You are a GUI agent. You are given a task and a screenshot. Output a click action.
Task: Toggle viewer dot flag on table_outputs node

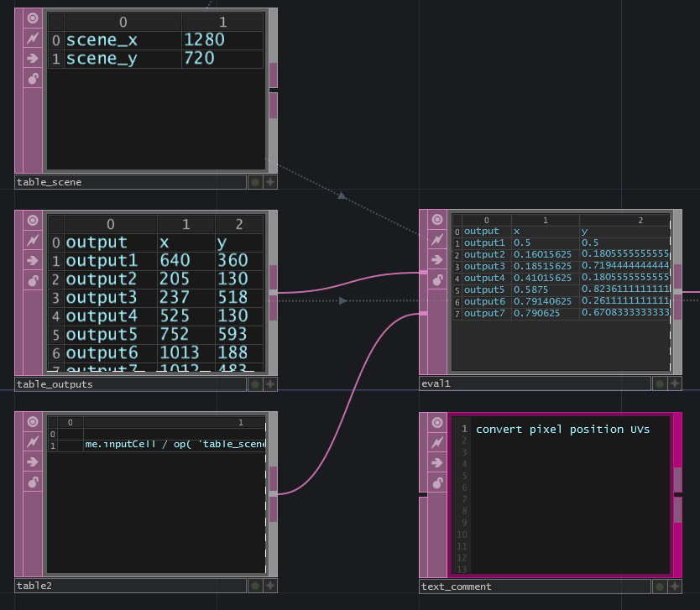[x=254, y=384]
